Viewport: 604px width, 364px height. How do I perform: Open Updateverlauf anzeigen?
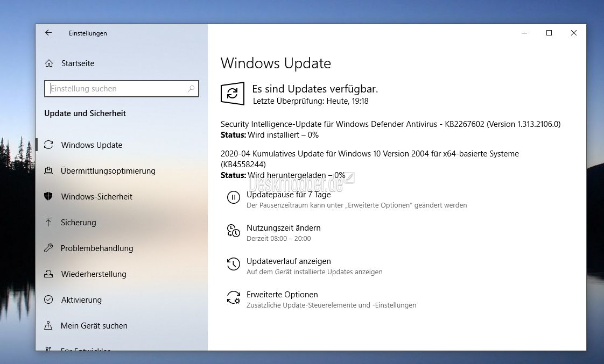[x=289, y=261]
